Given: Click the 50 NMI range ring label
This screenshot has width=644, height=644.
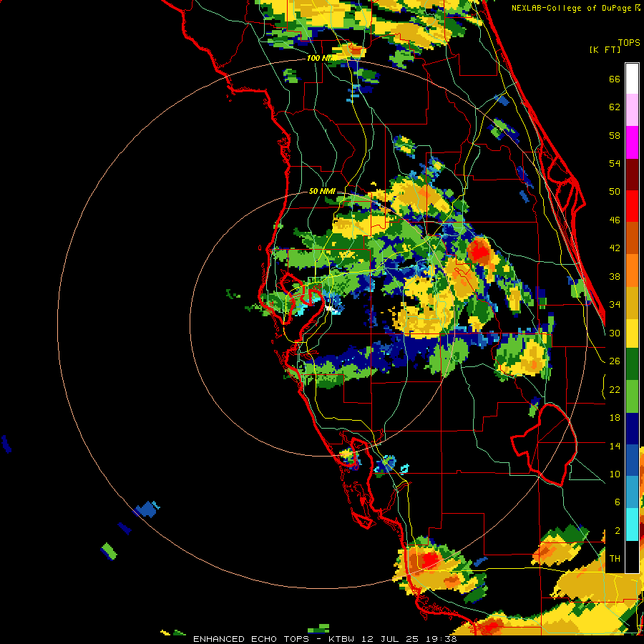Looking at the screenshot, I should point(322,191).
